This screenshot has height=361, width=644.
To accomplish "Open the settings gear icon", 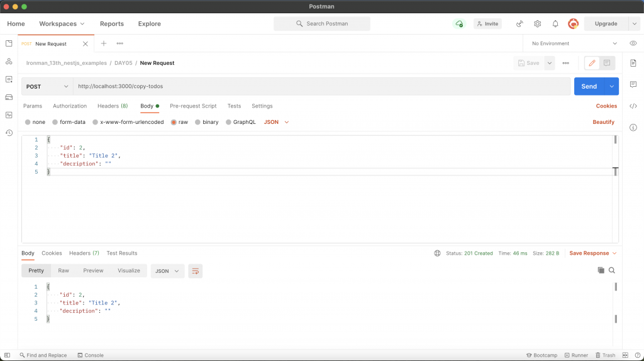I will point(537,24).
